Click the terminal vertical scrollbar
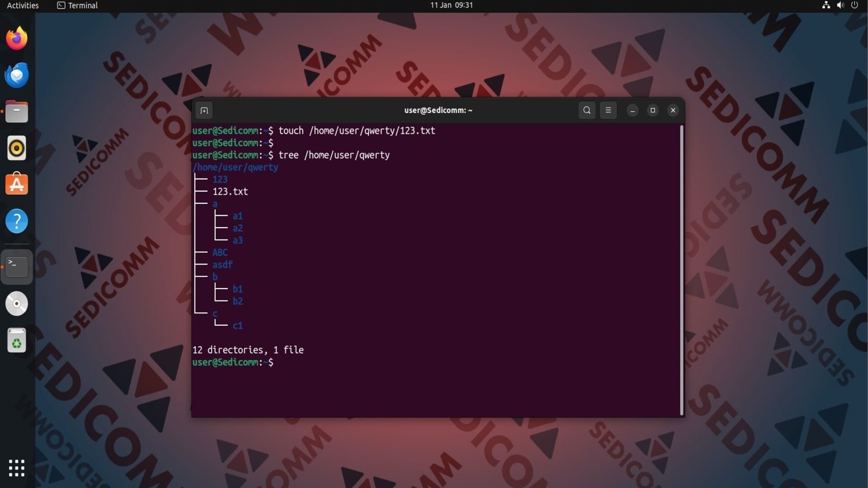Screen dimensions: 868x488 [x=681, y=270]
